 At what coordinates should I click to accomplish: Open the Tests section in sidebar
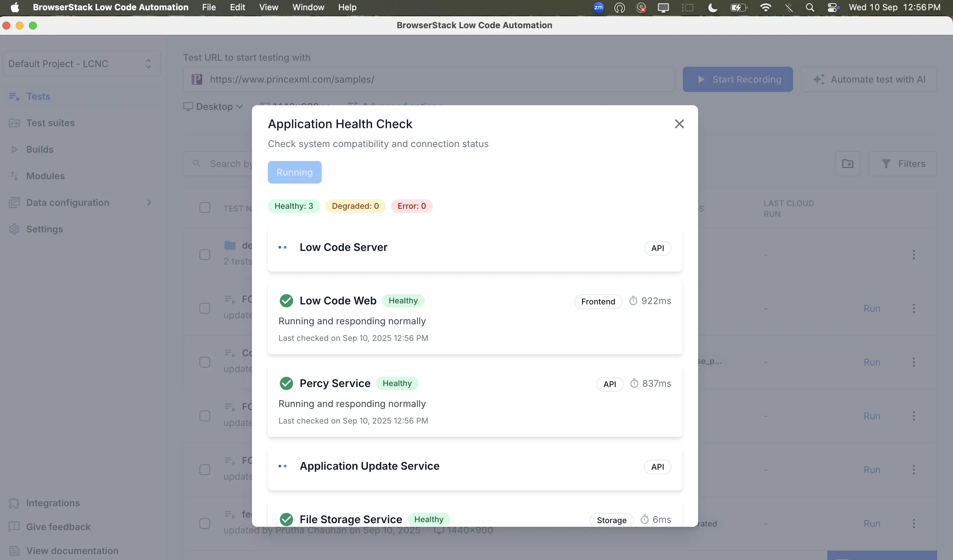38,96
